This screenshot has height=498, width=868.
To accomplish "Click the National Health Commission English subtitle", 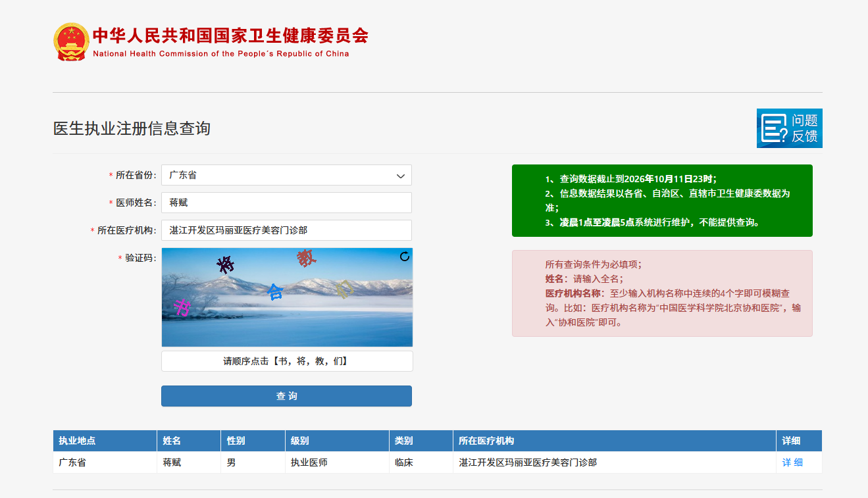I will point(221,54).
